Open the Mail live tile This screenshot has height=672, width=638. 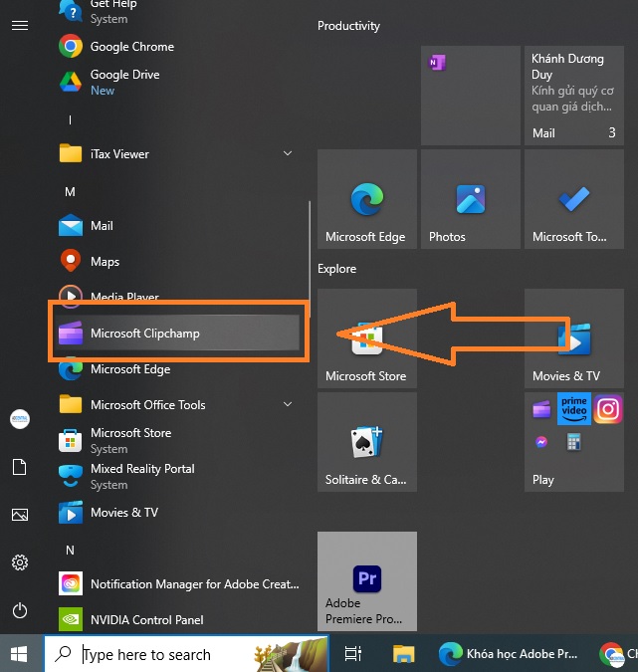click(x=573, y=96)
